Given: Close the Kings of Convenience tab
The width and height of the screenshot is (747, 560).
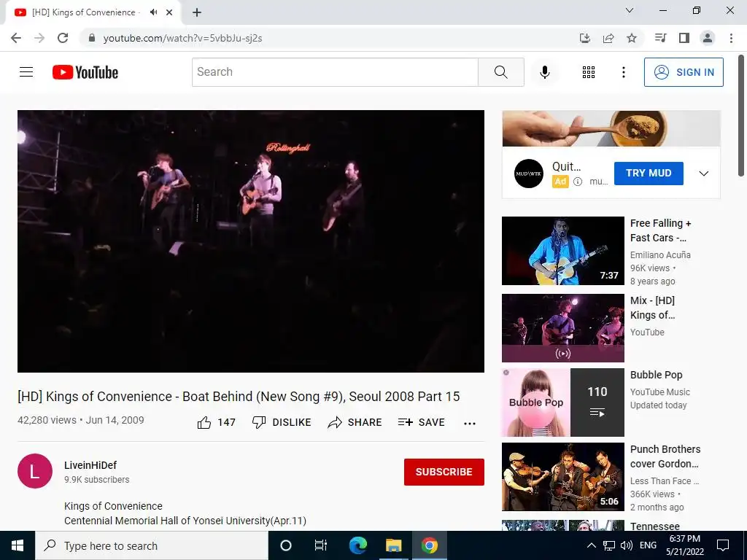Looking at the screenshot, I should [x=169, y=12].
